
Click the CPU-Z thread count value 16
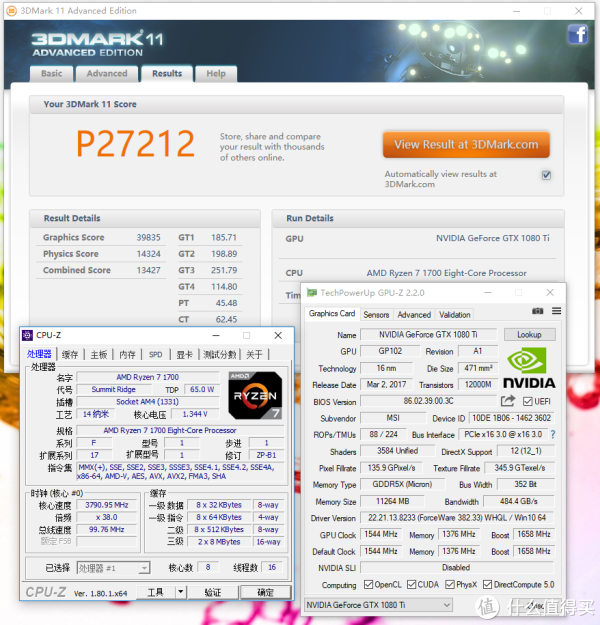point(272,567)
